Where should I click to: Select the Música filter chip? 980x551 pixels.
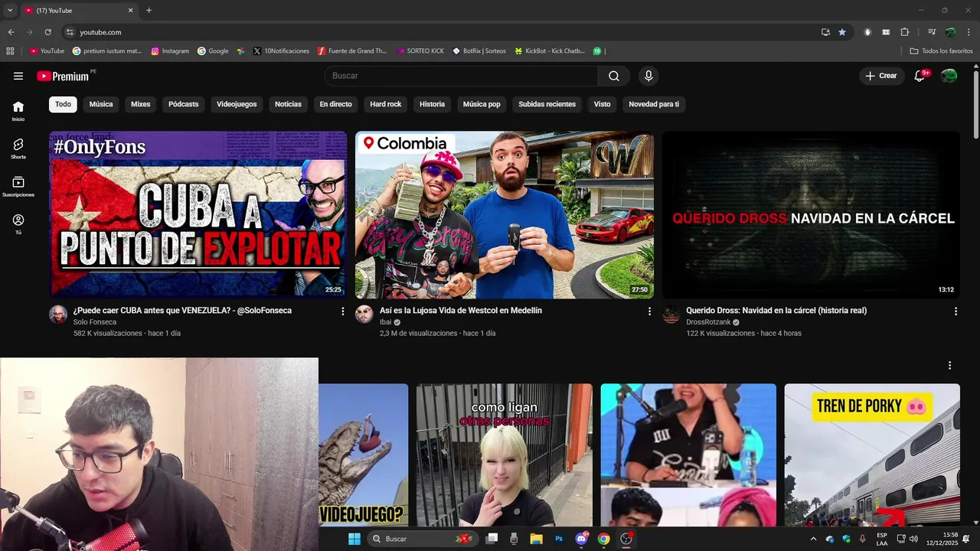pyautogui.click(x=101, y=104)
